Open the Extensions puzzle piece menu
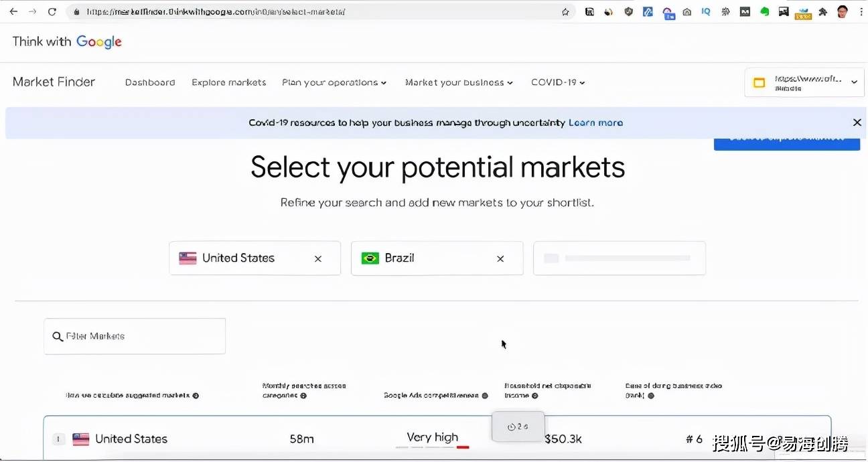The width and height of the screenshot is (868, 462). (823, 11)
